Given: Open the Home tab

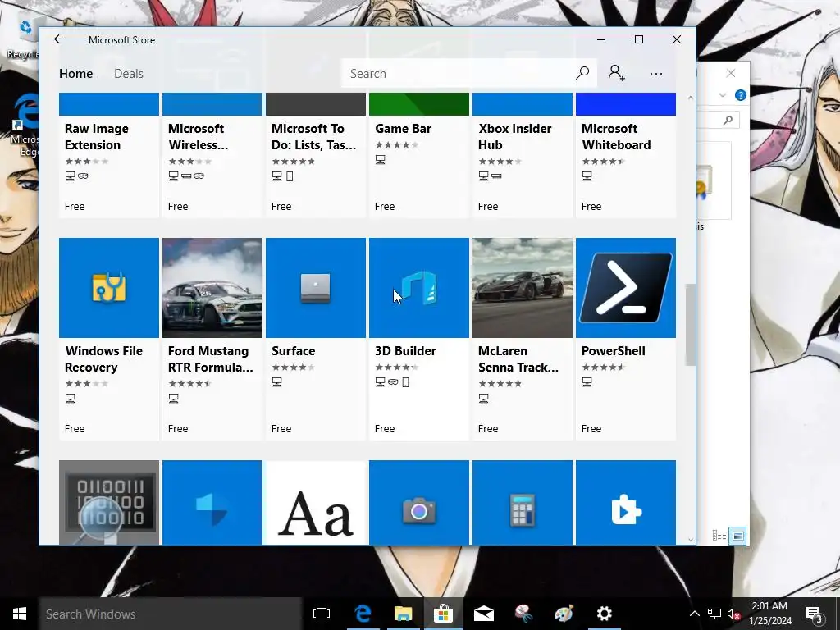Looking at the screenshot, I should [x=75, y=73].
